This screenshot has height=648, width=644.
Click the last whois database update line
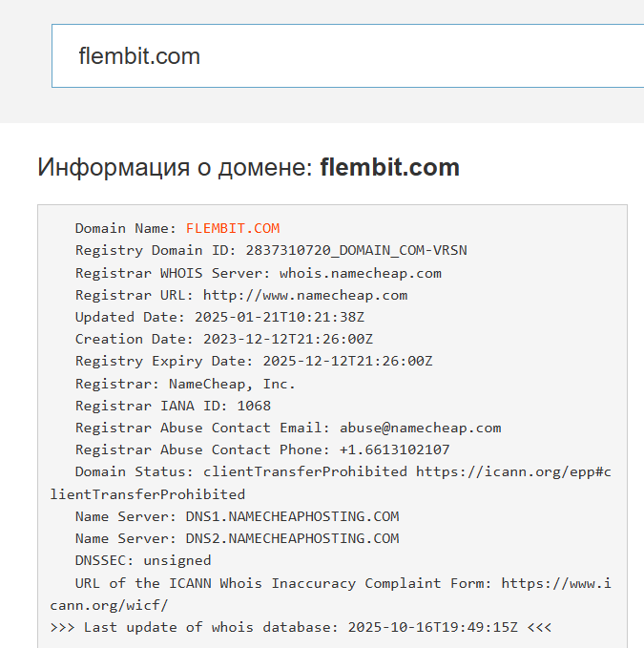pos(301,627)
